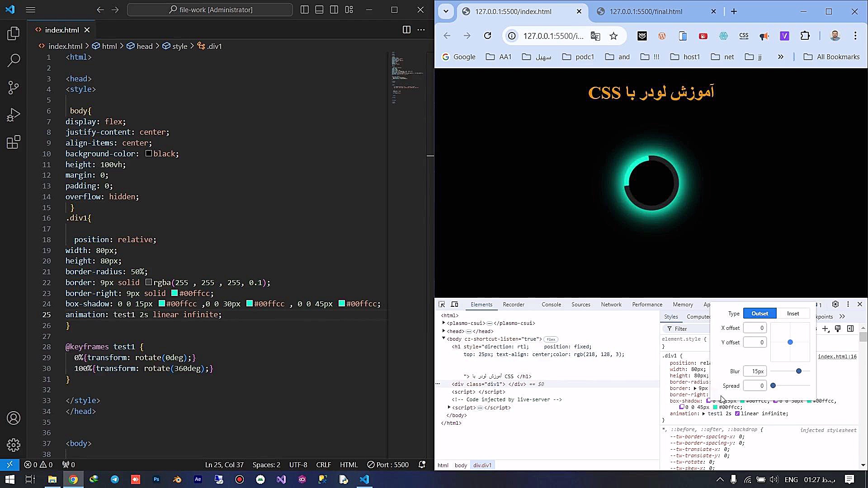Reload the Chrome page
The image size is (868, 488).
[x=487, y=36]
